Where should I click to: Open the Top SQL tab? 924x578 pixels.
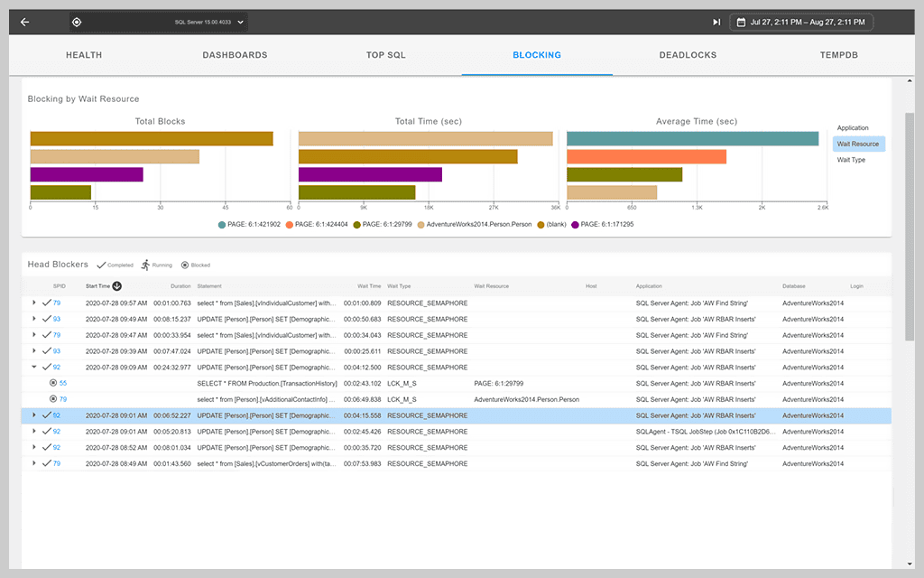point(385,55)
